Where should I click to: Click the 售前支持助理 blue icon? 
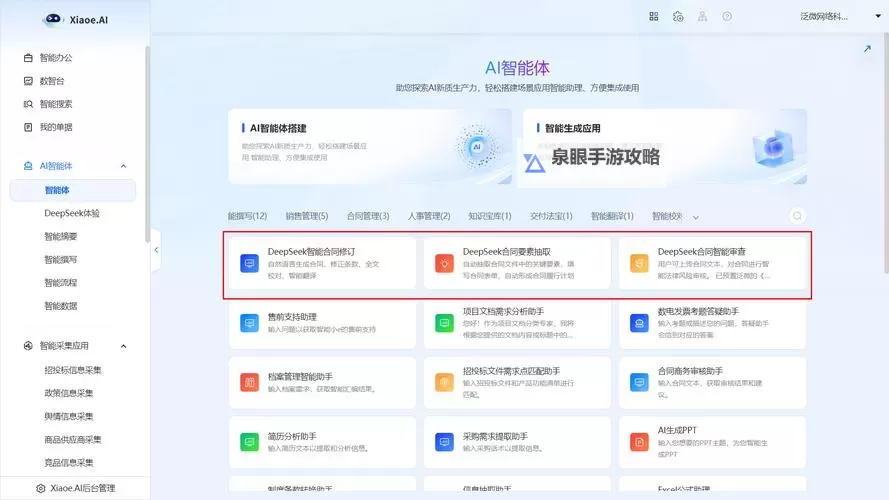pos(249,323)
